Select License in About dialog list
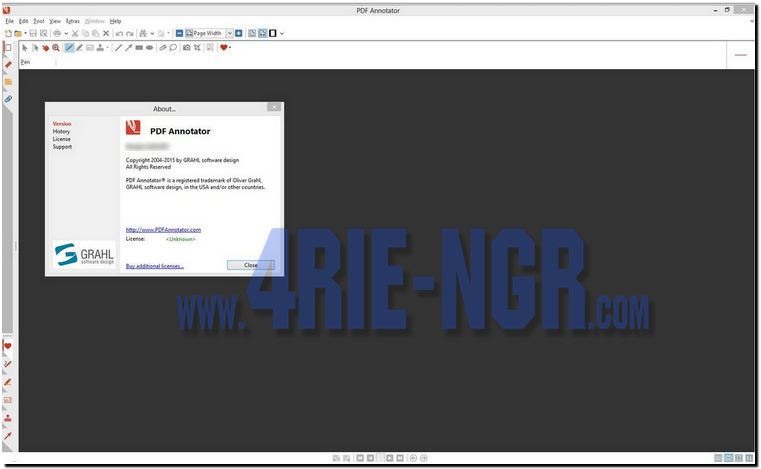Screen dimensions: 761x469 click(62, 139)
